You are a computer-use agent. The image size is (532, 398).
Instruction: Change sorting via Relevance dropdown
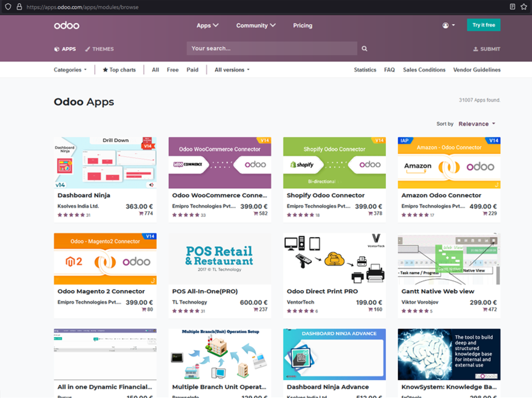477,124
